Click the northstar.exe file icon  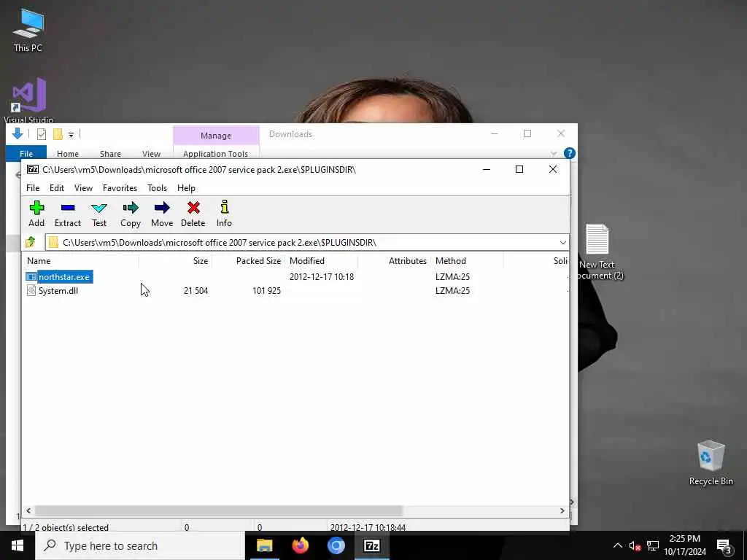pos(31,276)
